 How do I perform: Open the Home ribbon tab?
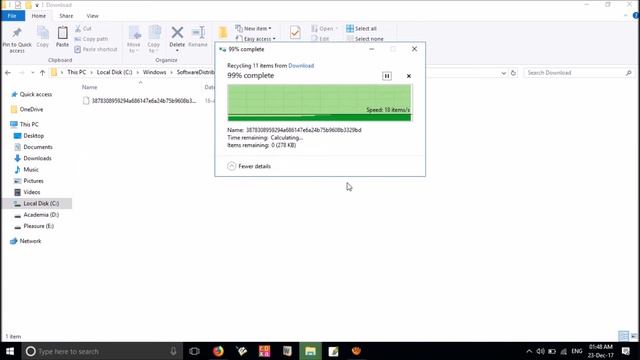click(39, 16)
